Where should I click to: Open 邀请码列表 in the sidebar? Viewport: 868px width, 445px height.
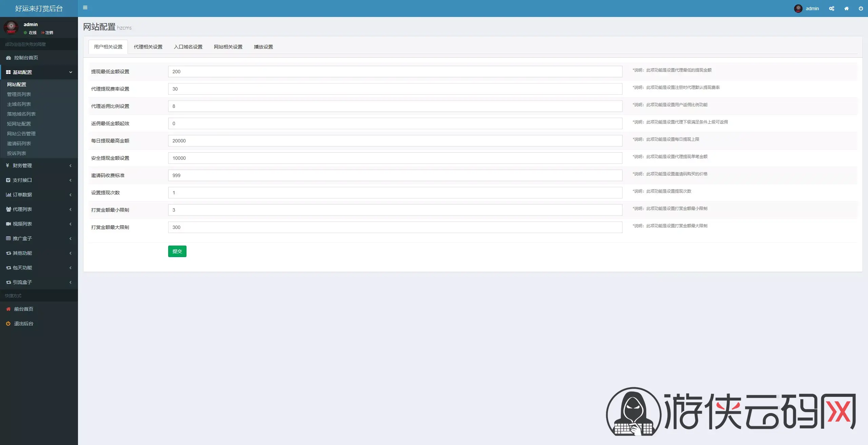[19, 143]
